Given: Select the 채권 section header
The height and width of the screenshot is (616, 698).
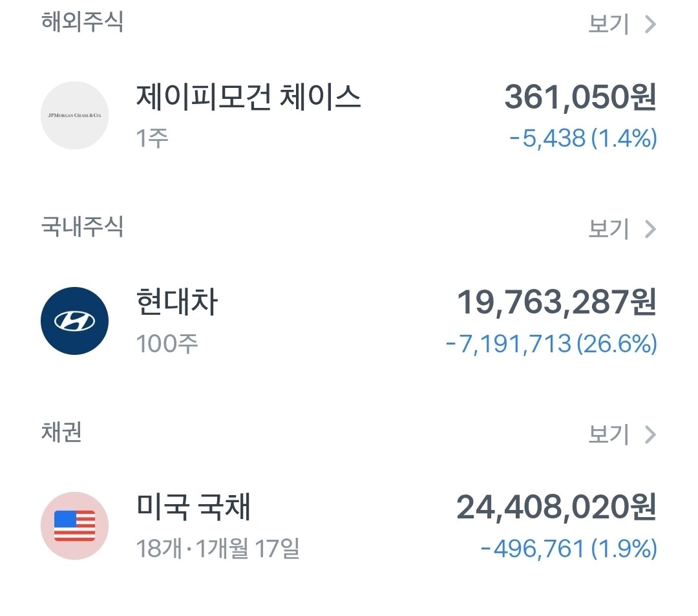Looking at the screenshot, I should [61, 432].
